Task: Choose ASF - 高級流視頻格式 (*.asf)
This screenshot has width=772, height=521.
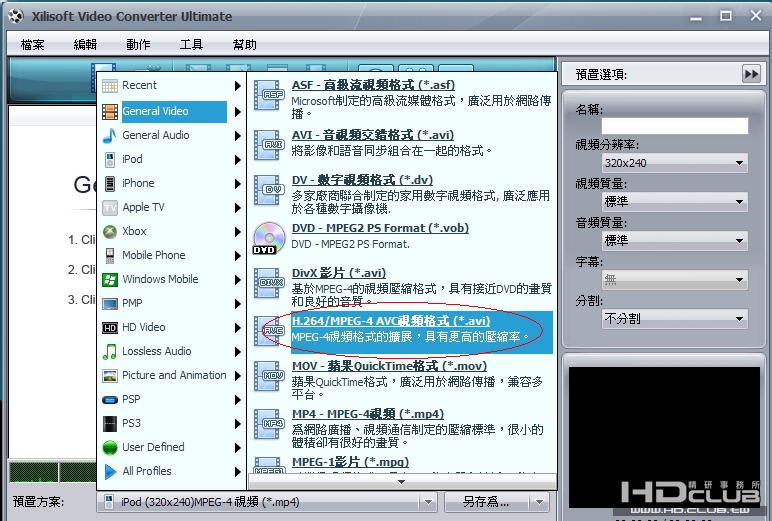Action: pos(373,85)
